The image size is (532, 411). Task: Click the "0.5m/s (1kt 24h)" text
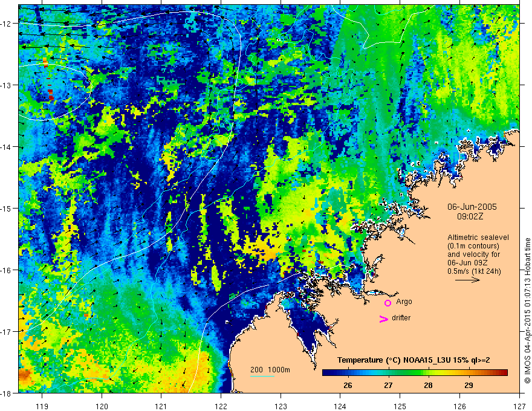coord(475,271)
